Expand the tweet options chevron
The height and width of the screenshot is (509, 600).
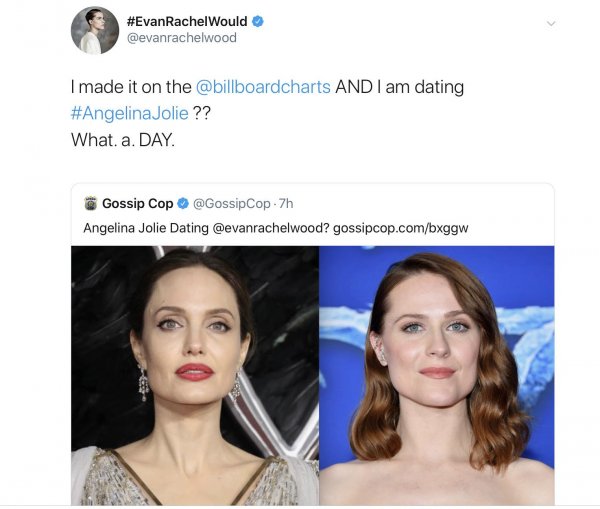tap(550, 22)
